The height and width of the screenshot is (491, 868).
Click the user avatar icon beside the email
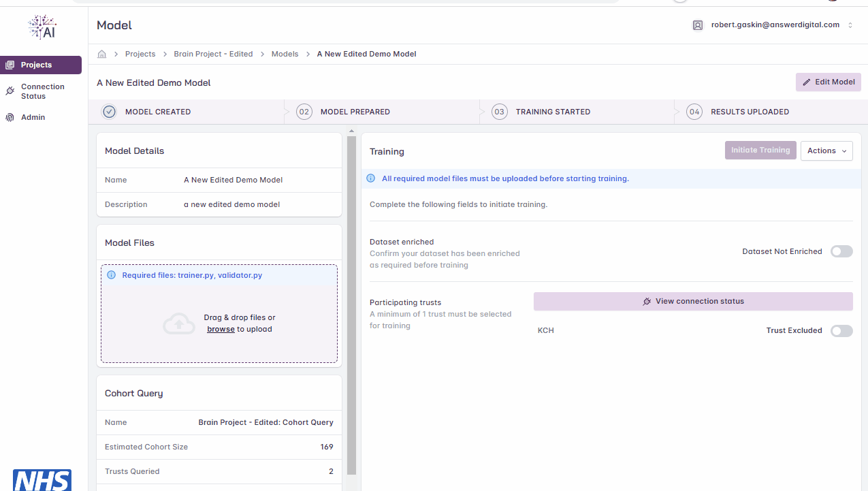pyautogui.click(x=698, y=25)
